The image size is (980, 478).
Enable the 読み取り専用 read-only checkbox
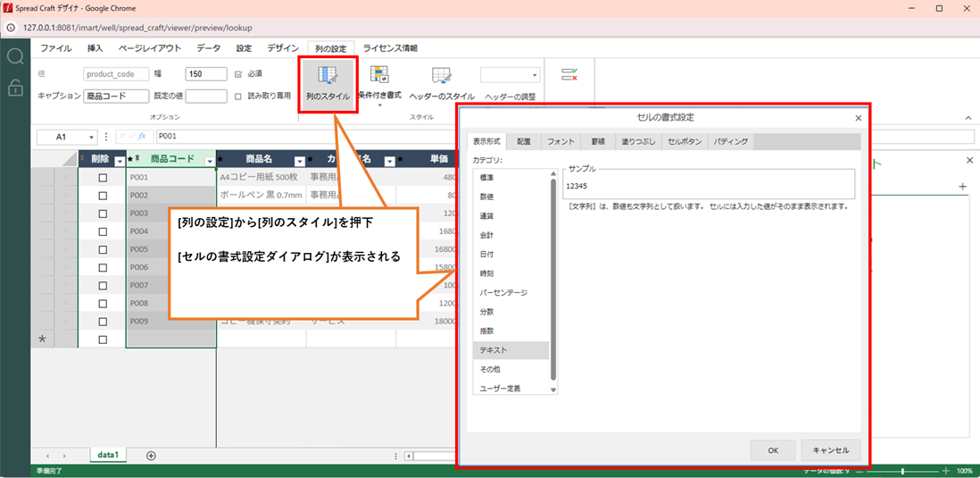coord(237,96)
